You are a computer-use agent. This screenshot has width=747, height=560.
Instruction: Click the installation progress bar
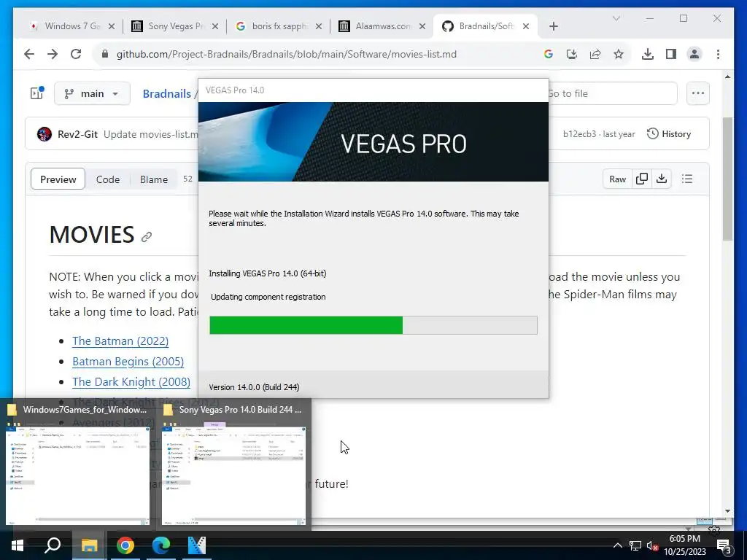[373, 325]
